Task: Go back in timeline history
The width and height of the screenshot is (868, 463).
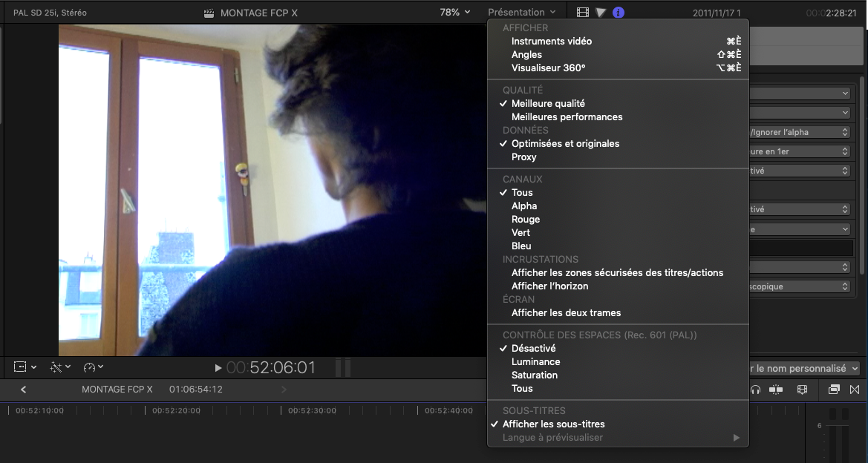Action: pos(23,390)
